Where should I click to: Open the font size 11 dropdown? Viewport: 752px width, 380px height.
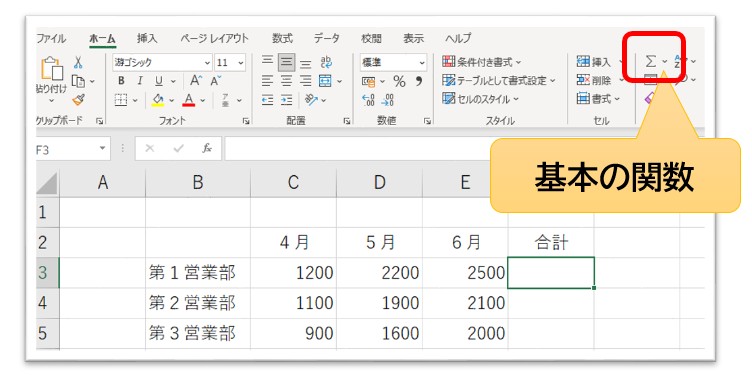[x=241, y=63]
